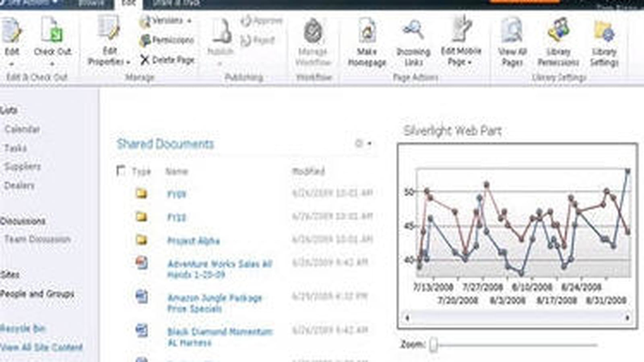Open the Recycle Bin link

tap(23, 328)
